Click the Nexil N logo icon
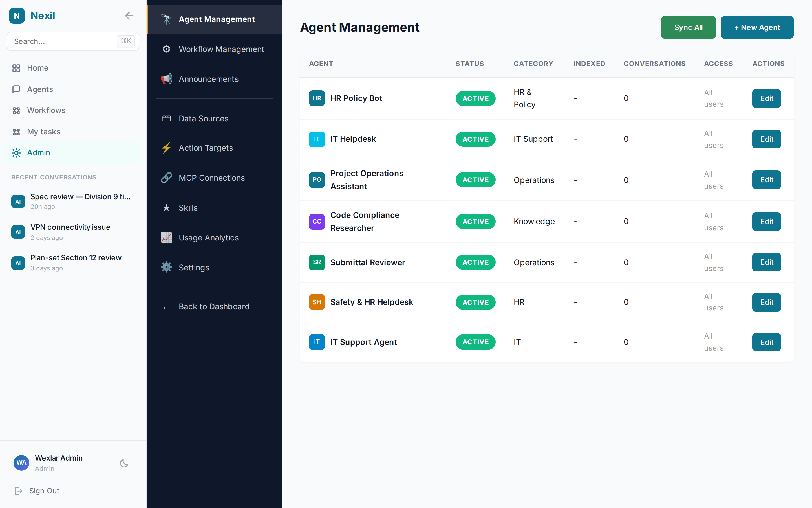Screen dimensions: 812x508 point(17,16)
